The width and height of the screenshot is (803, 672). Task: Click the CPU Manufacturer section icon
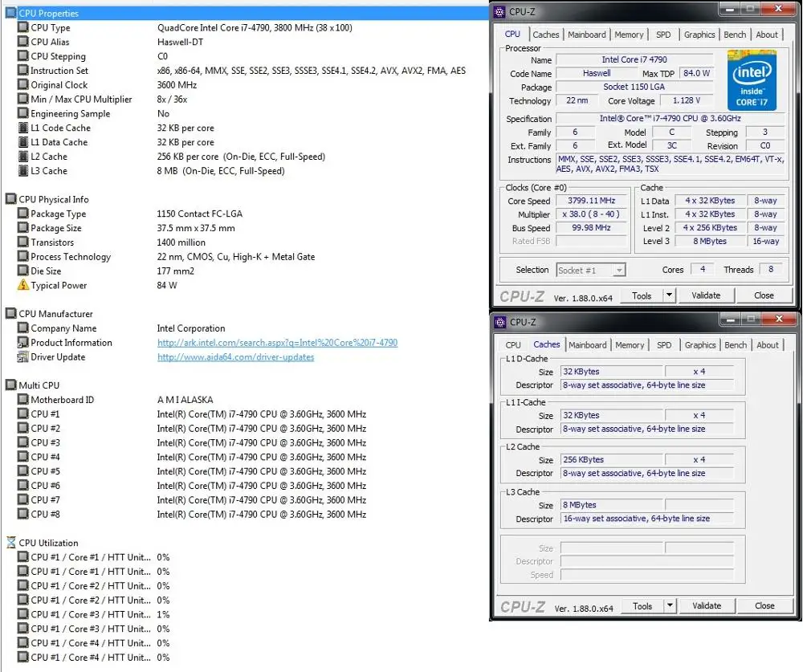tap(10, 313)
